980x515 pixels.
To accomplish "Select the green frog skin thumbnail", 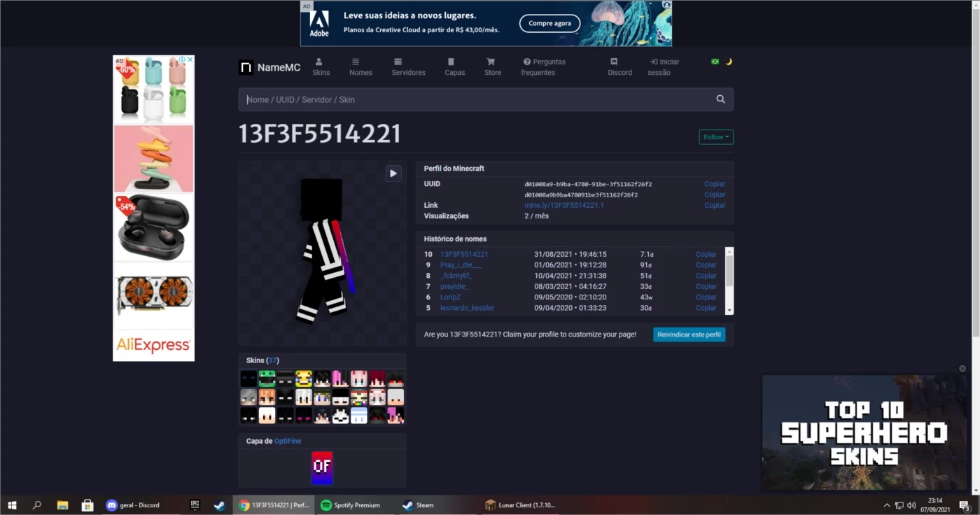I will (x=267, y=379).
